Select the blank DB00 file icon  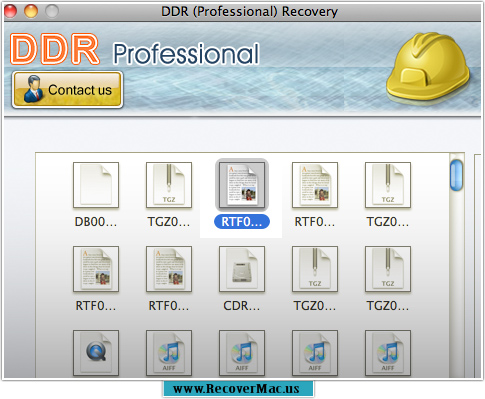pos(96,185)
